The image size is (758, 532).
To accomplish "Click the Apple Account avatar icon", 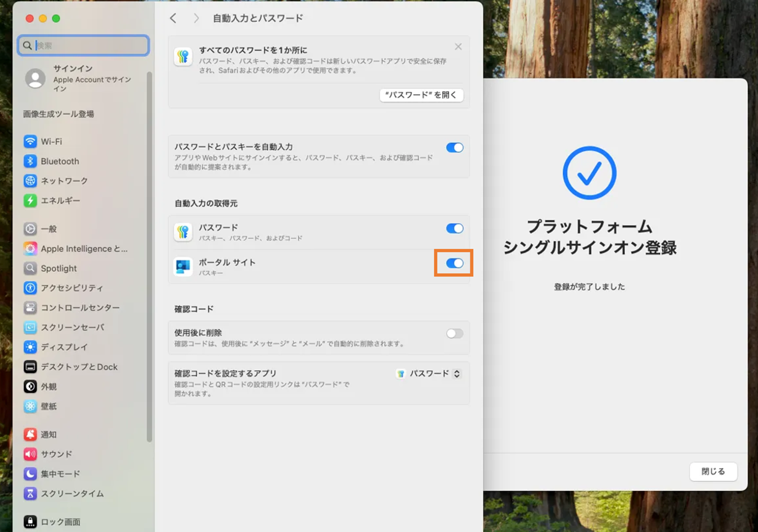I will [36, 78].
